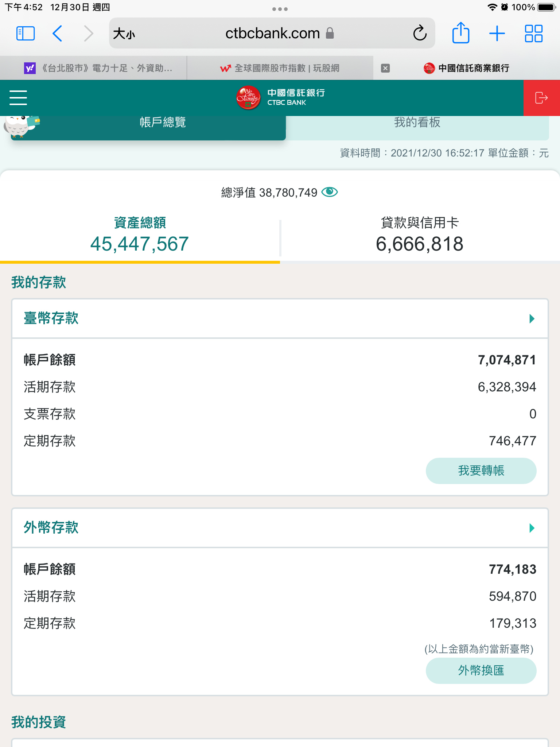This screenshot has width=560, height=747.
Task: Switch to the 全球國際股市指數 browser tab
Action: 280,68
